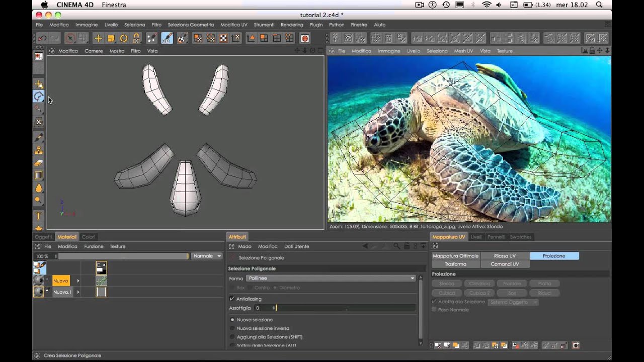Click the magnifier search icon in the Attributi panel
The width and height of the screenshot is (644, 362).
[397, 246]
